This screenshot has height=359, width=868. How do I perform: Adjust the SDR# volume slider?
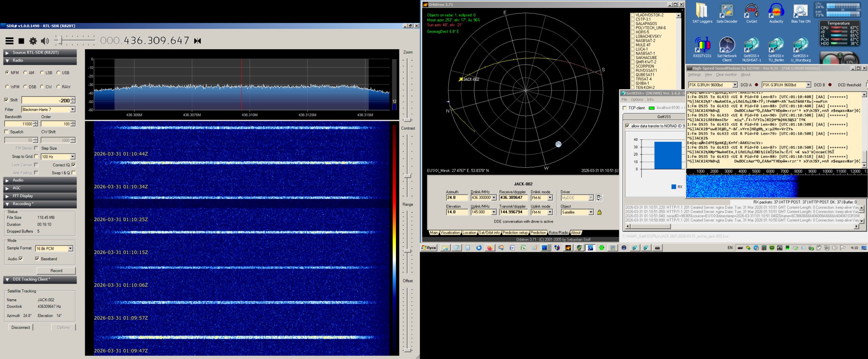(x=60, y=41)
